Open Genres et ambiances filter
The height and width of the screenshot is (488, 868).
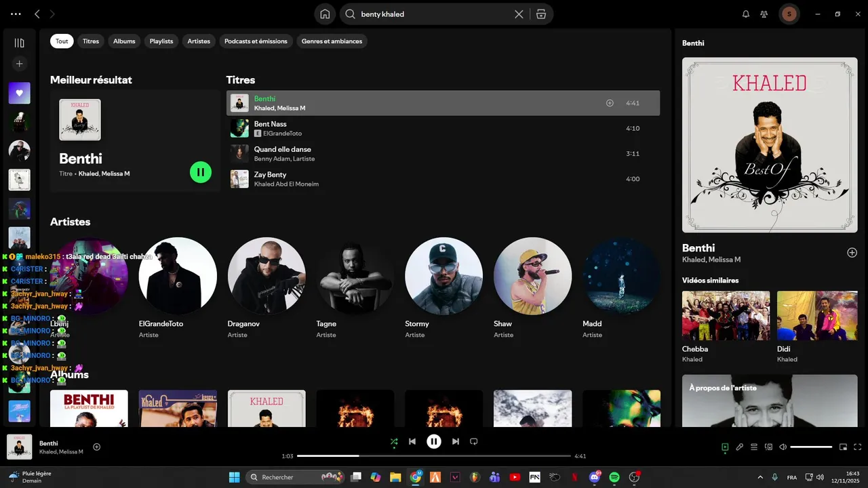pos(332,41)
